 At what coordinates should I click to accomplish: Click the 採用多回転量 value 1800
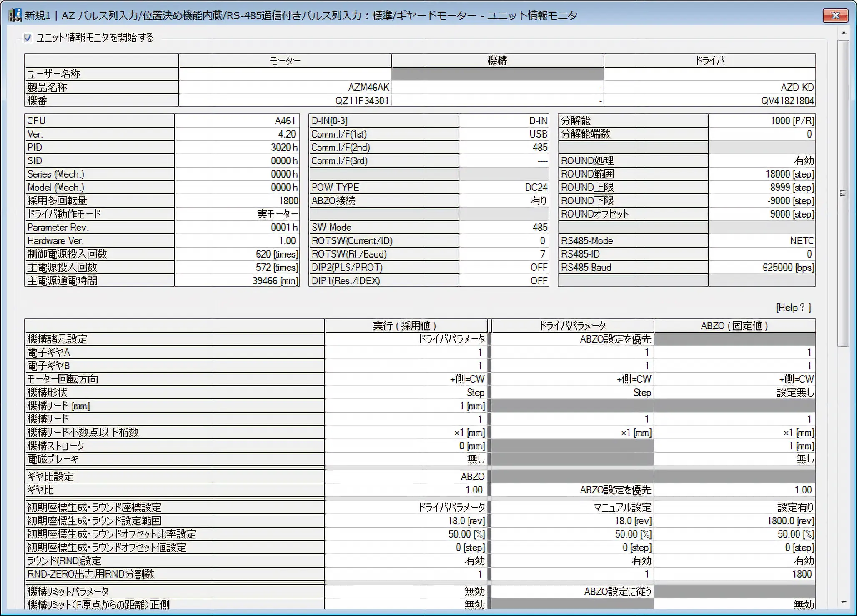pyautogui.click(x=288, y=200)
